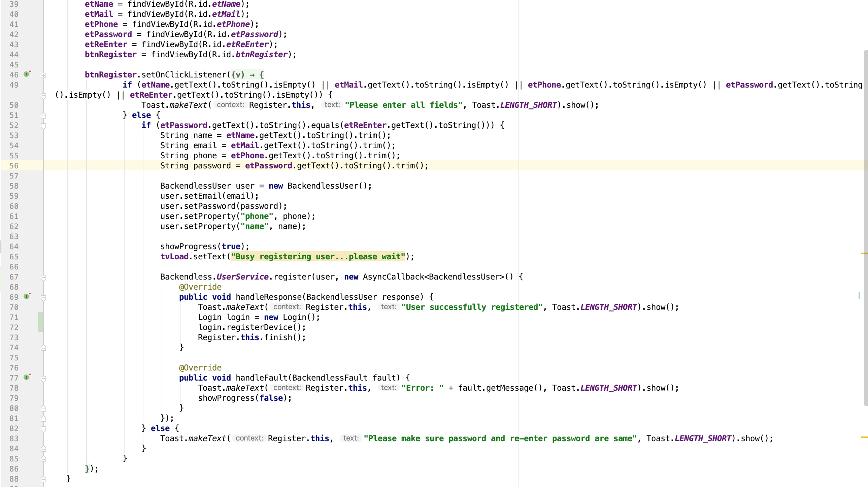Click the implements gutter icon on line 46
This screenshot has width=868, height=487.
pyautogui.click(x=28, y=74)
